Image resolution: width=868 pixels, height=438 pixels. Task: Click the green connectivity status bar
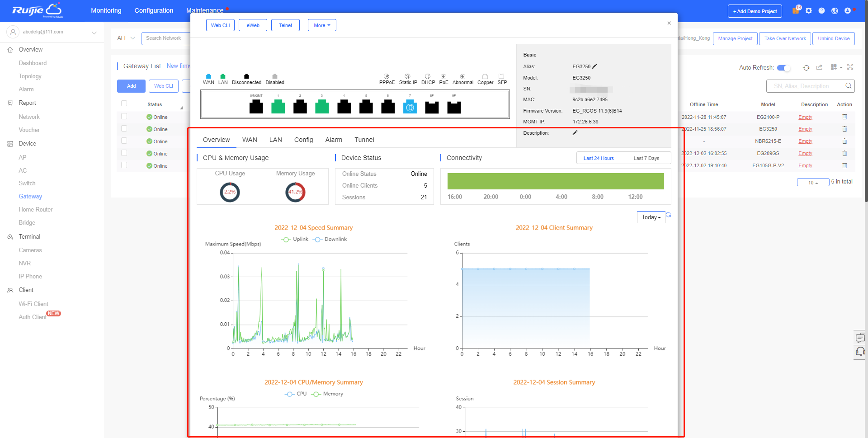556,181
